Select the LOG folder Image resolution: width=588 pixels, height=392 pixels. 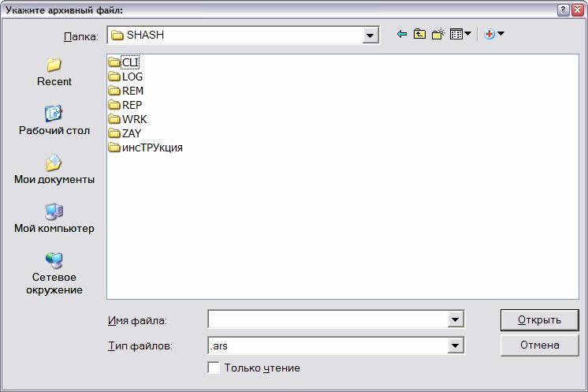click(x=125, y=77)
